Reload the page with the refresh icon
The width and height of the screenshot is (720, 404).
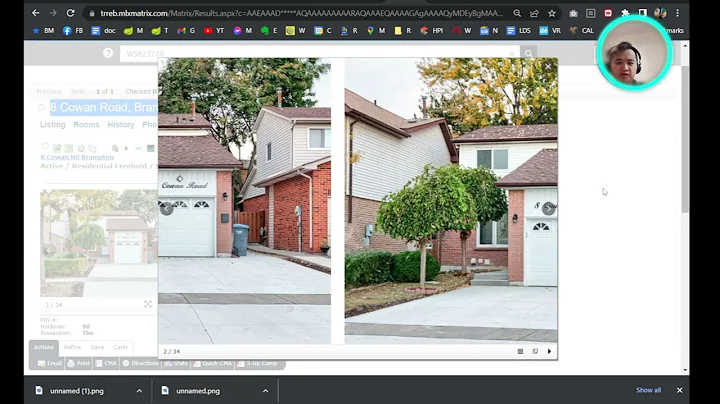click(x=70, y=13)
